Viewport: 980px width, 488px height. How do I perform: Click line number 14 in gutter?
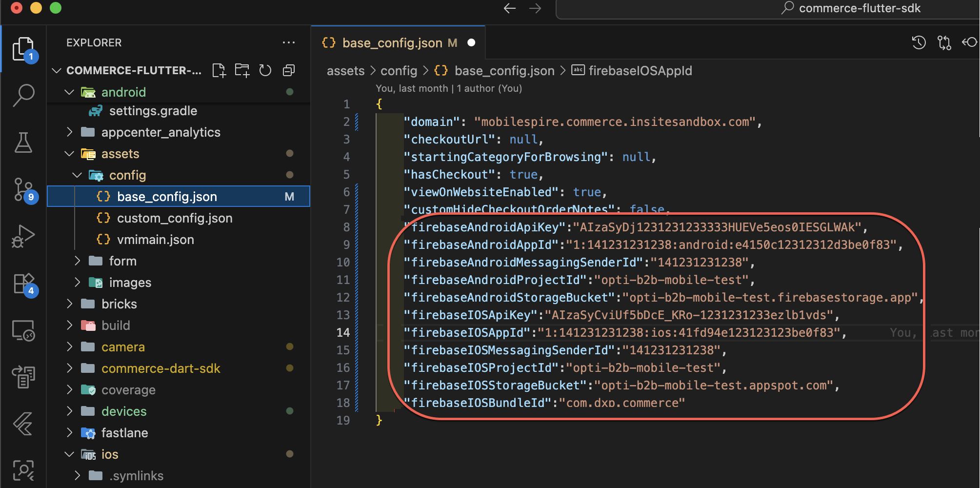tap(343, 333)
